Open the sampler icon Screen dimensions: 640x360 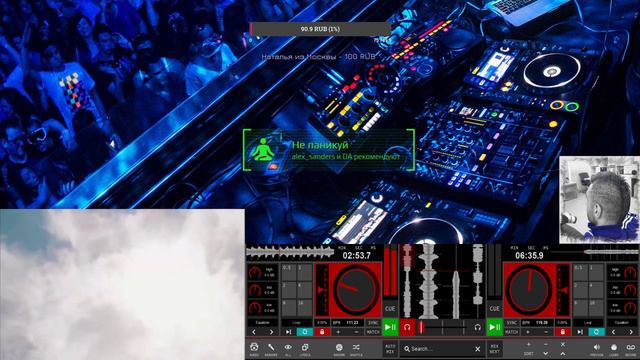point(339,347)
